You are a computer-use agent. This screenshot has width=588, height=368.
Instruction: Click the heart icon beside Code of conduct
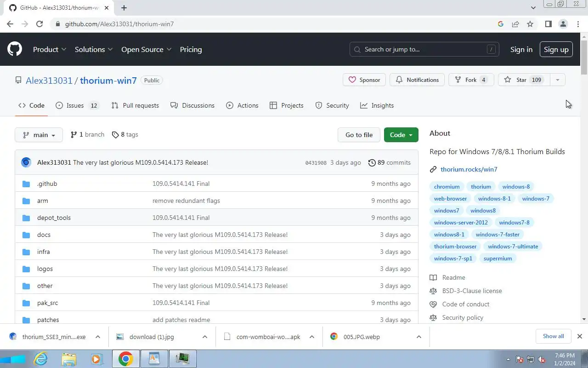433,304
